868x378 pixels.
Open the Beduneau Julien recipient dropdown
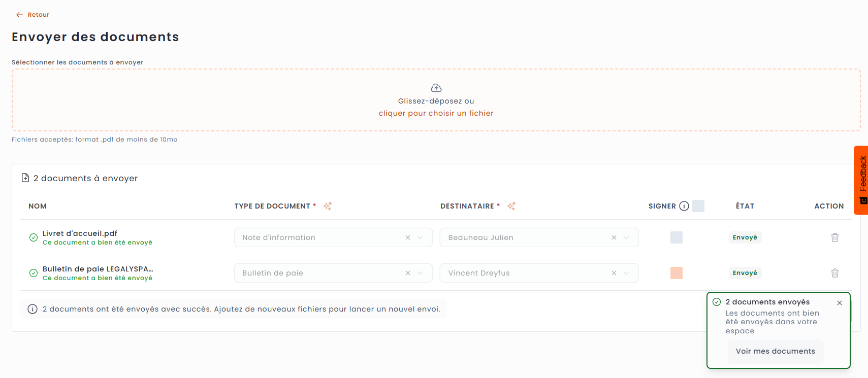point(626,237)
